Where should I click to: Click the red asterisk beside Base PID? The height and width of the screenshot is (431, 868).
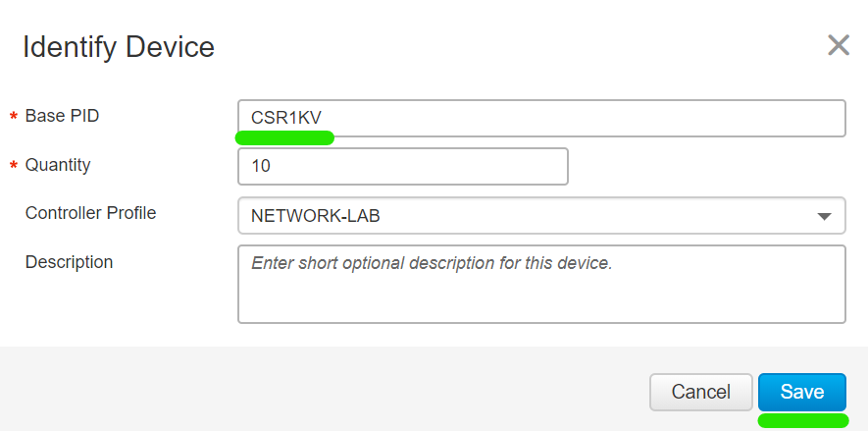(x=14, y=117)
